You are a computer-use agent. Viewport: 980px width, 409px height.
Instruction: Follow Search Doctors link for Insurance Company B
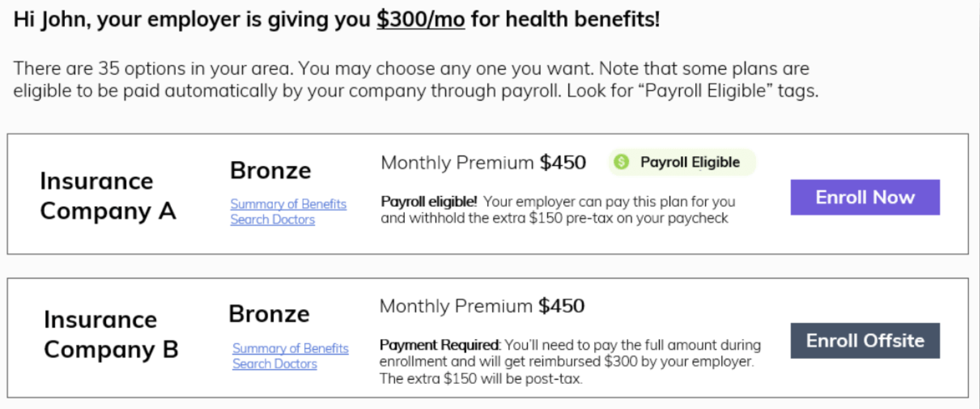click(274, 364)
